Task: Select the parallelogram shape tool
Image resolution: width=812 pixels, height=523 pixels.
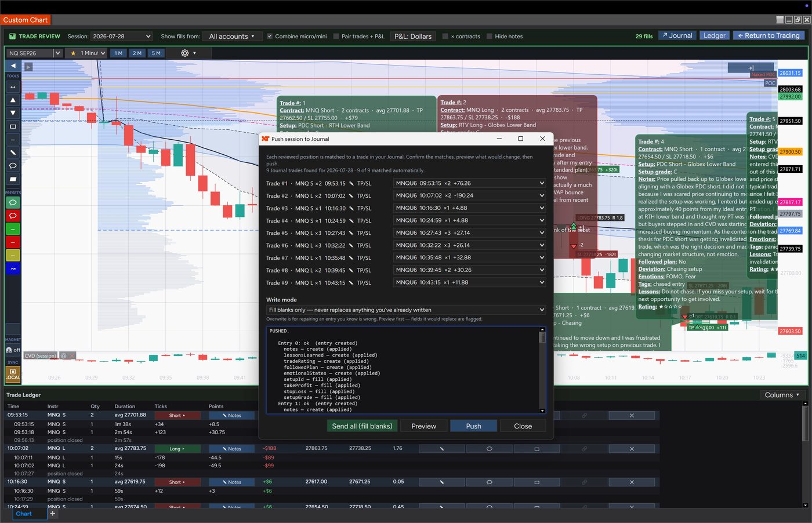Action: point(13,179)
